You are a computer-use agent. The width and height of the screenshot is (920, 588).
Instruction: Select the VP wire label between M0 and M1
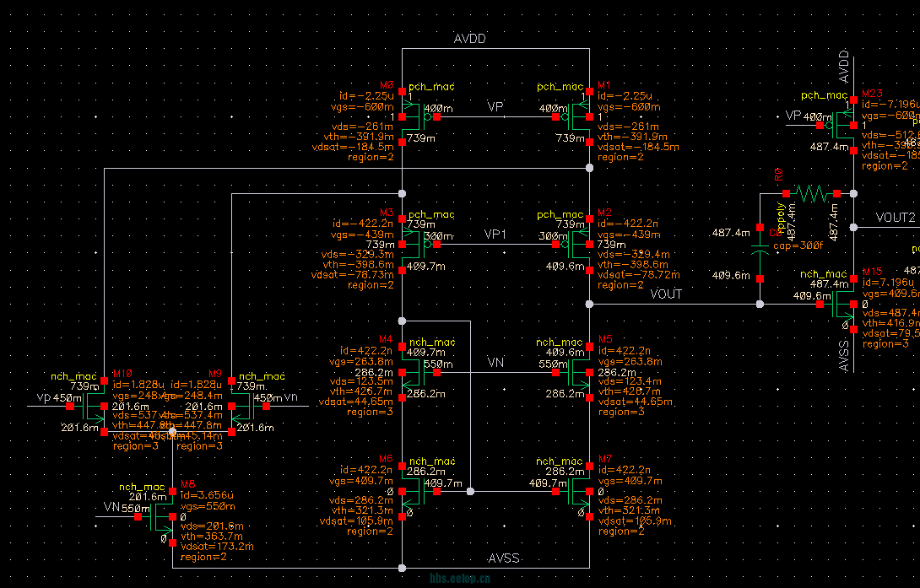pos(495,107)
